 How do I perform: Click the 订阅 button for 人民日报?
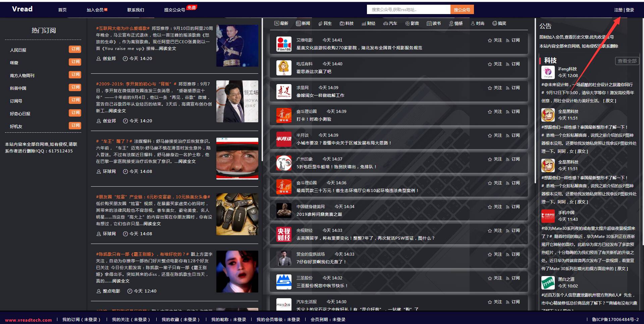[x=75, y=49]
